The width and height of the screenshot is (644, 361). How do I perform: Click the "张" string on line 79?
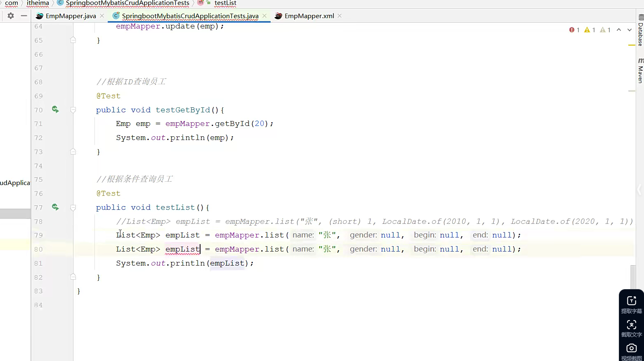pos(327,235)
